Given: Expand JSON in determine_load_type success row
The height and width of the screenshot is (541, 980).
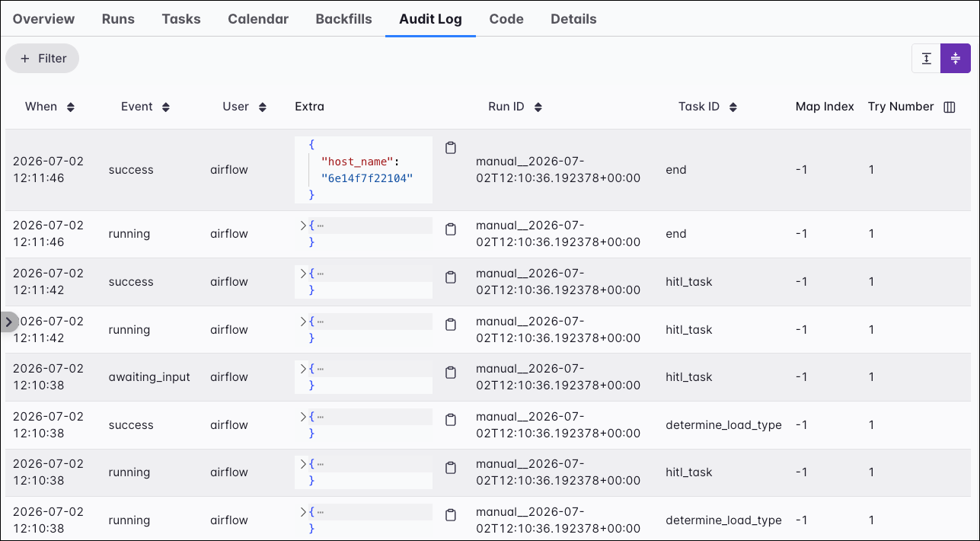Looking at the screenshot, I should tap(302, 417).
